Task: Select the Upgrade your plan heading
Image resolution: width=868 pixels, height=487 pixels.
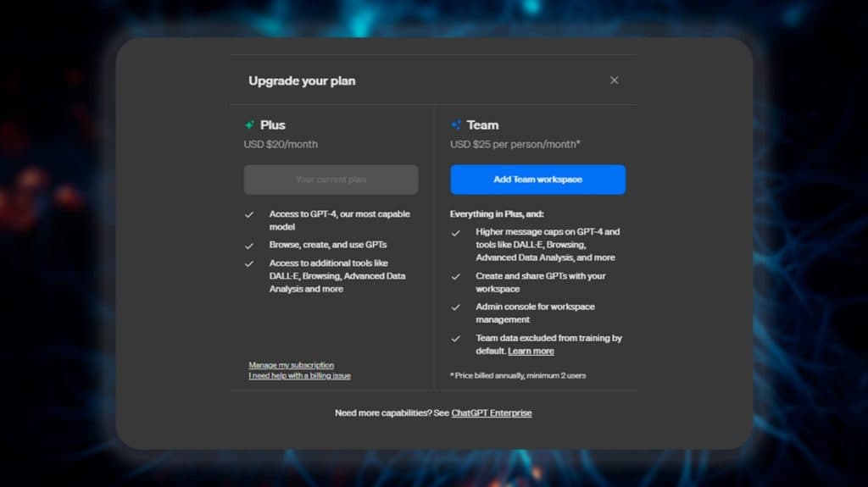Action: (302, 80)
